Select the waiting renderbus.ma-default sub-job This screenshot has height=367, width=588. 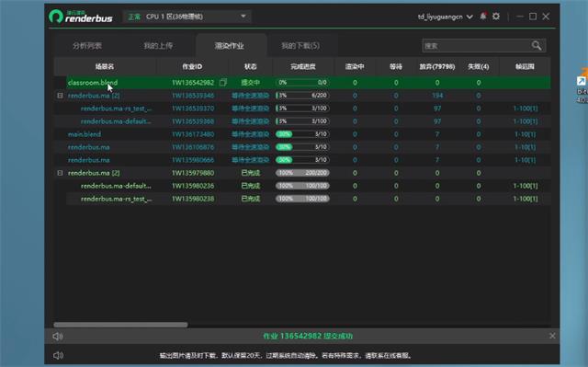pyautogui.click(x=116, y=121)
